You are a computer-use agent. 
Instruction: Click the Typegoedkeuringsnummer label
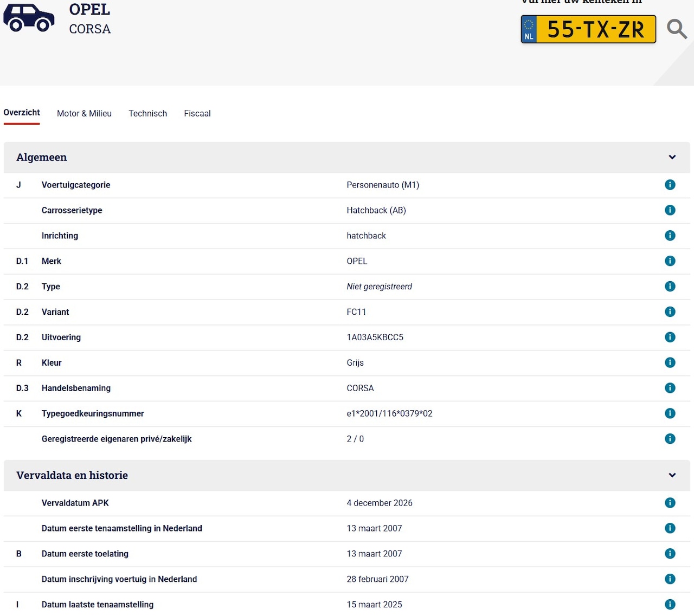(x=93, y=413)
